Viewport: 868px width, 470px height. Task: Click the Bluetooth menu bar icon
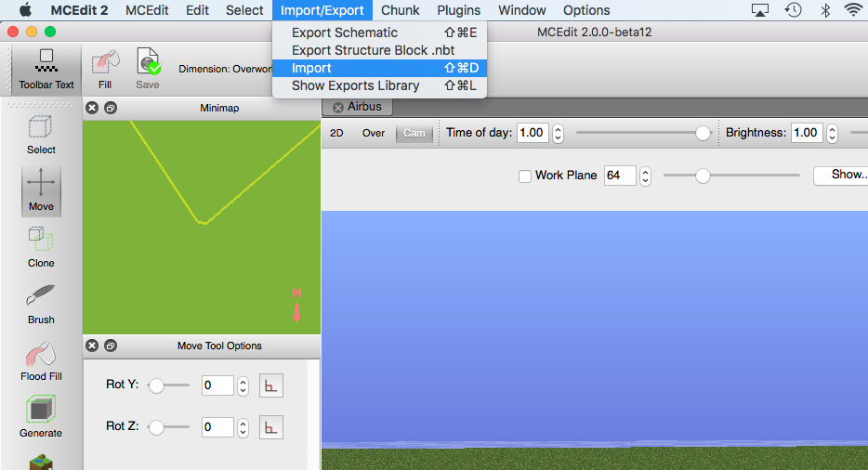[x=825, y=10]
